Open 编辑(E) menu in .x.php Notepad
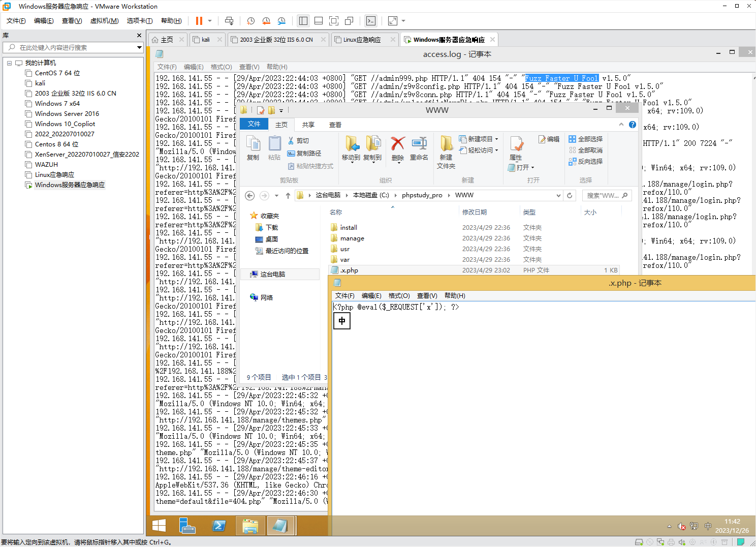Image resolution: width=756 pixels, height=547 pixels. (371, 296)
